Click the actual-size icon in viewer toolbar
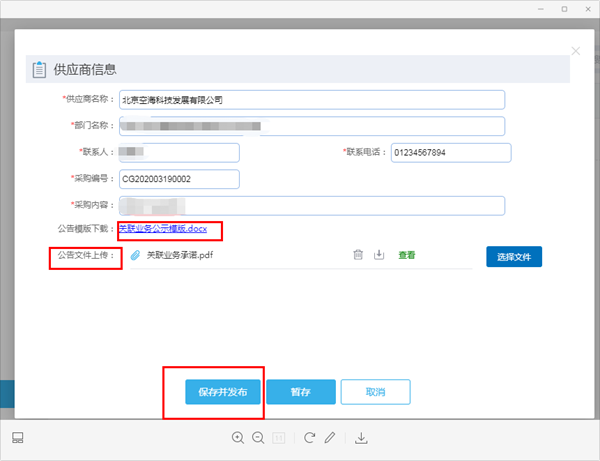The height and width of the screenshot is (461, 600). (279, 438)
